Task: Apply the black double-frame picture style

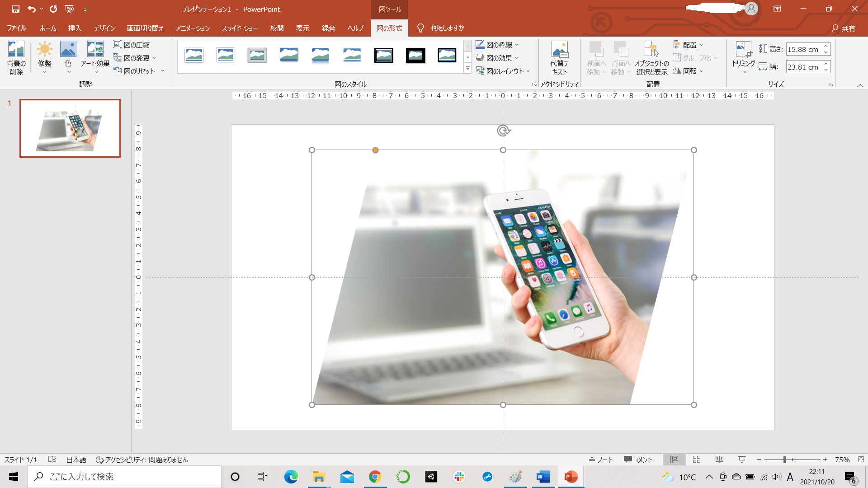Action: [384, 56]
